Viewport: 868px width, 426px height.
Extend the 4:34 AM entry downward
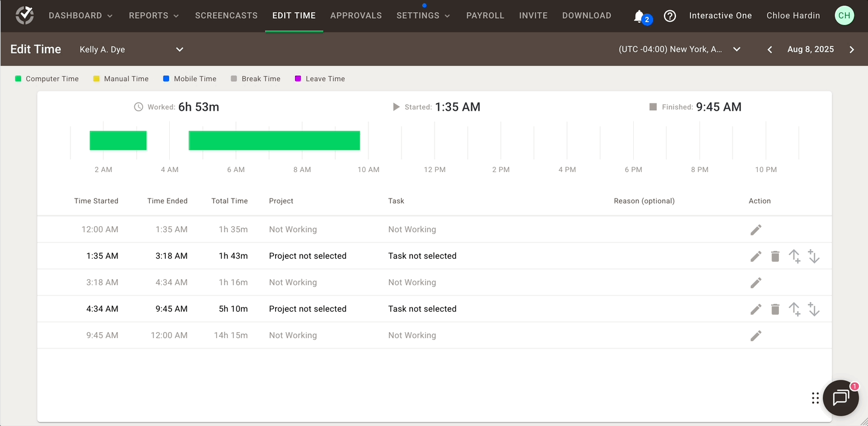(x=814, y=309)
